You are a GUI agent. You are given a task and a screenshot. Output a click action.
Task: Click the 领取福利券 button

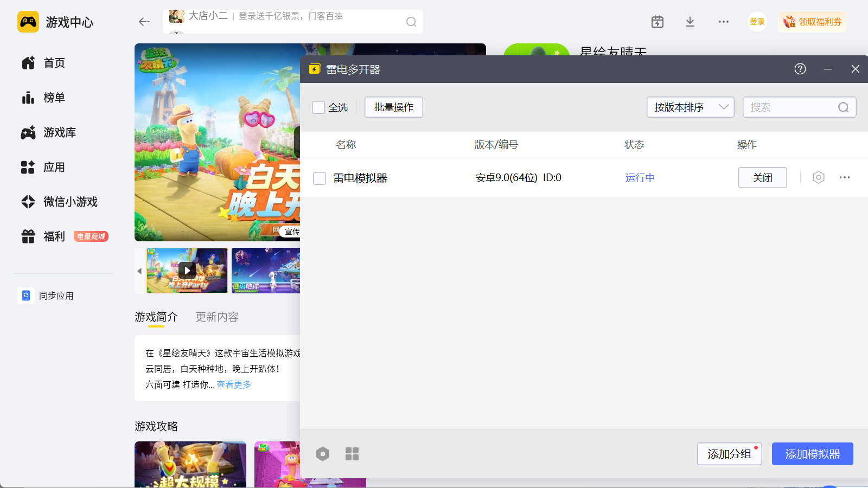click(812, 22)
